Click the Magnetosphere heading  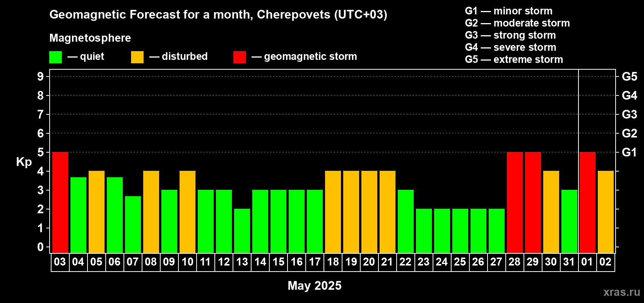pyautogui.click(x=90, y=38)
